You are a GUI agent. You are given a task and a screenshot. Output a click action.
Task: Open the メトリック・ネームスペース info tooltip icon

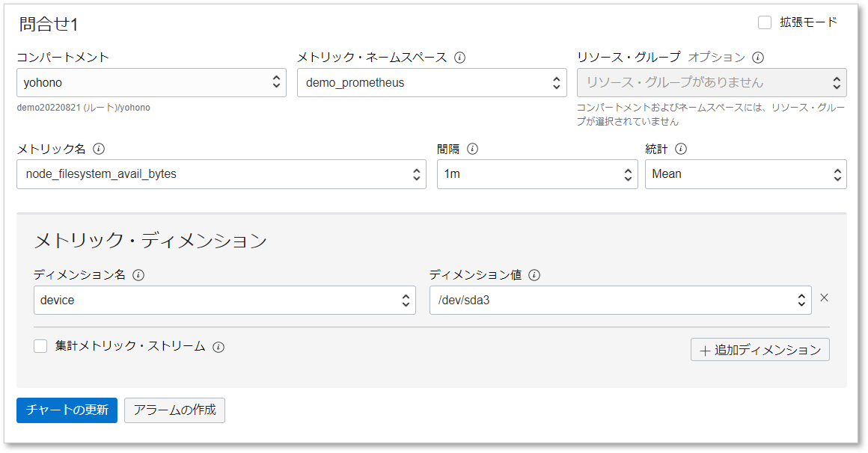(458, 57)
